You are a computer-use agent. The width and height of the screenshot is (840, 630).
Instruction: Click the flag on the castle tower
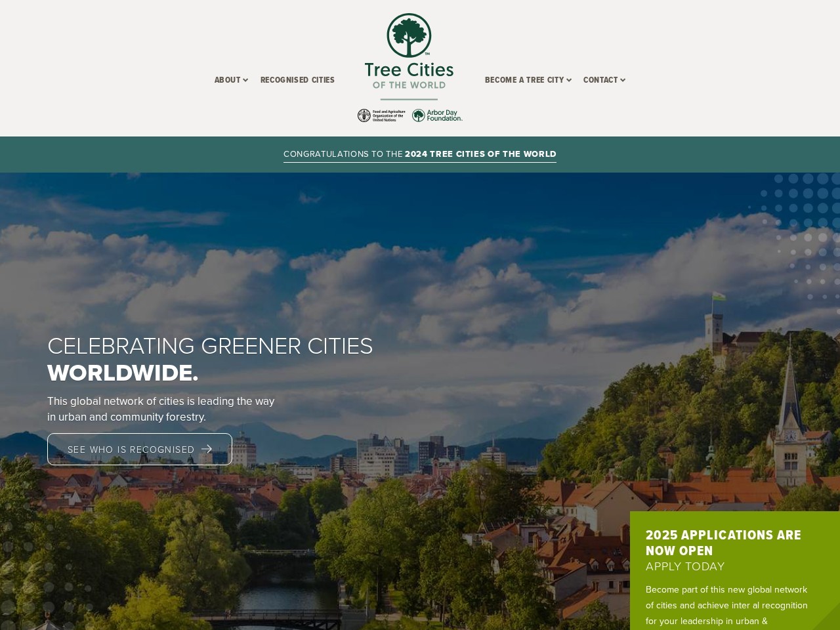pyautogui.click(x=719, y=297)
